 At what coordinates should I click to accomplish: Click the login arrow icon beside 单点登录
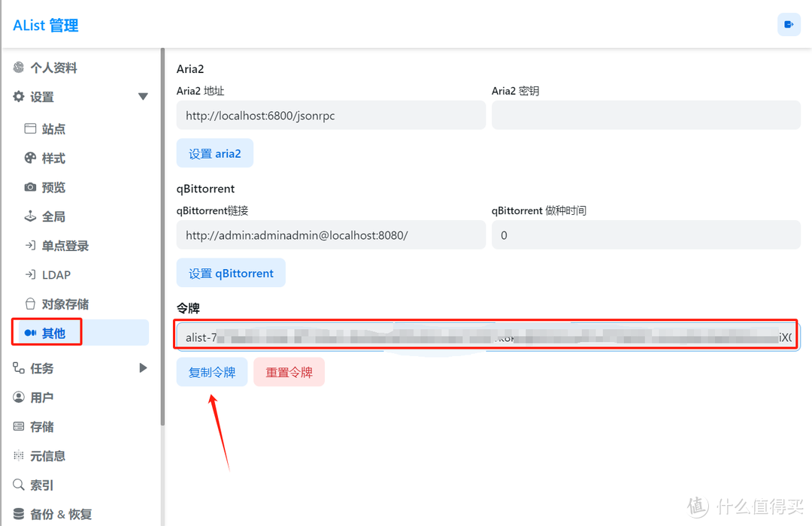tap(31, 246)
